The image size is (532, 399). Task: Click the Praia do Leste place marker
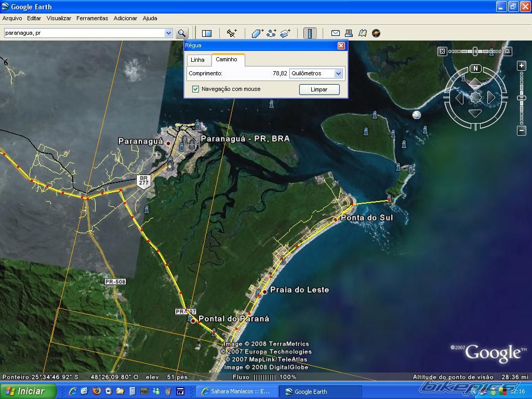(x=264, y=292)
